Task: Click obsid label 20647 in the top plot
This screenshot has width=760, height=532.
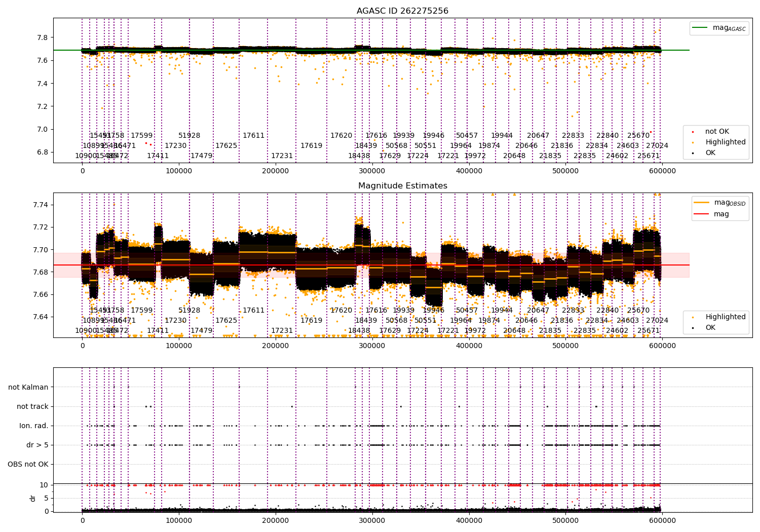Action: point(538,136)
